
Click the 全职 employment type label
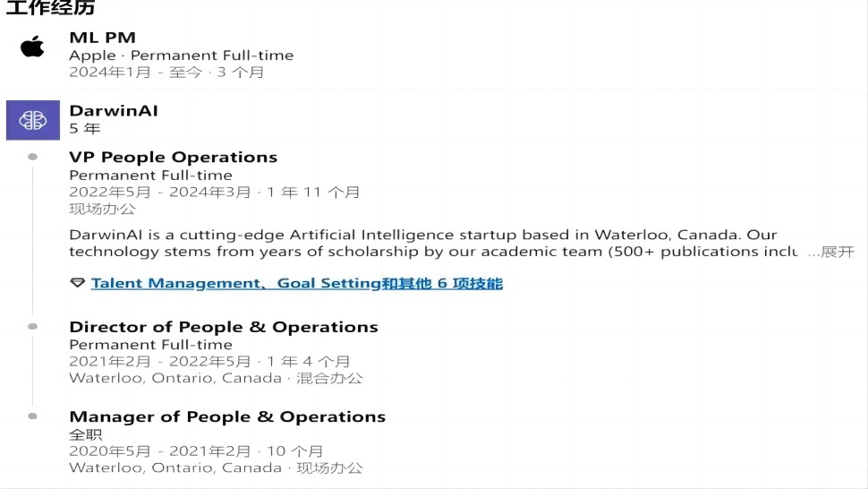85,434
